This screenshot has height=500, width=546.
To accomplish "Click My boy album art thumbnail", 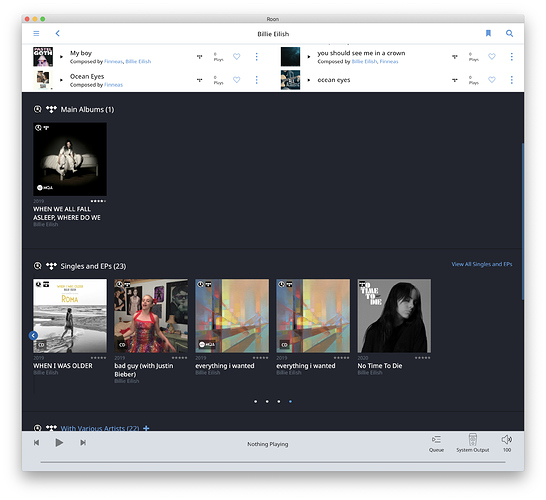I will (43, 56).
